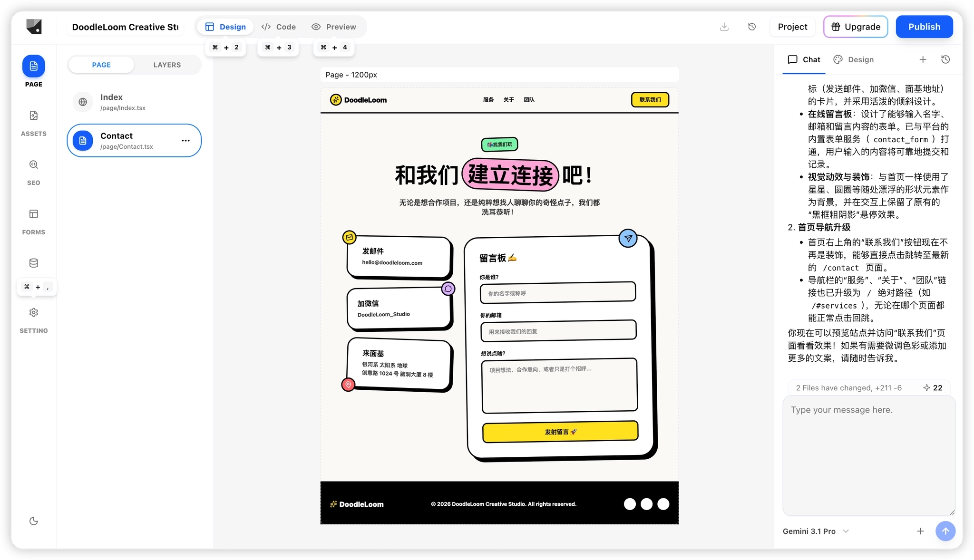Start new chat with plus icon

pos(923,59)
